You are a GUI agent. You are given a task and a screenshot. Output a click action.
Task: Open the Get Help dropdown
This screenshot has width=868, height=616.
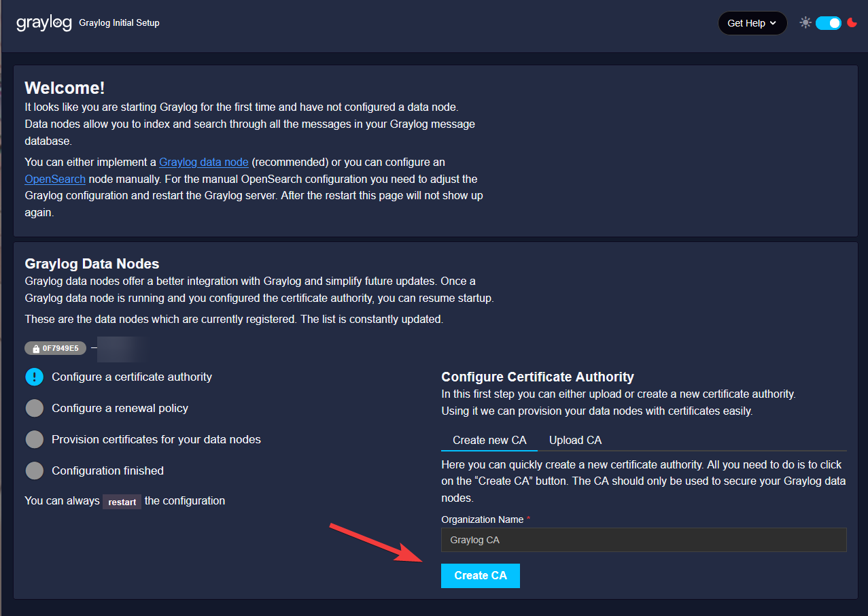coord(752,23)
